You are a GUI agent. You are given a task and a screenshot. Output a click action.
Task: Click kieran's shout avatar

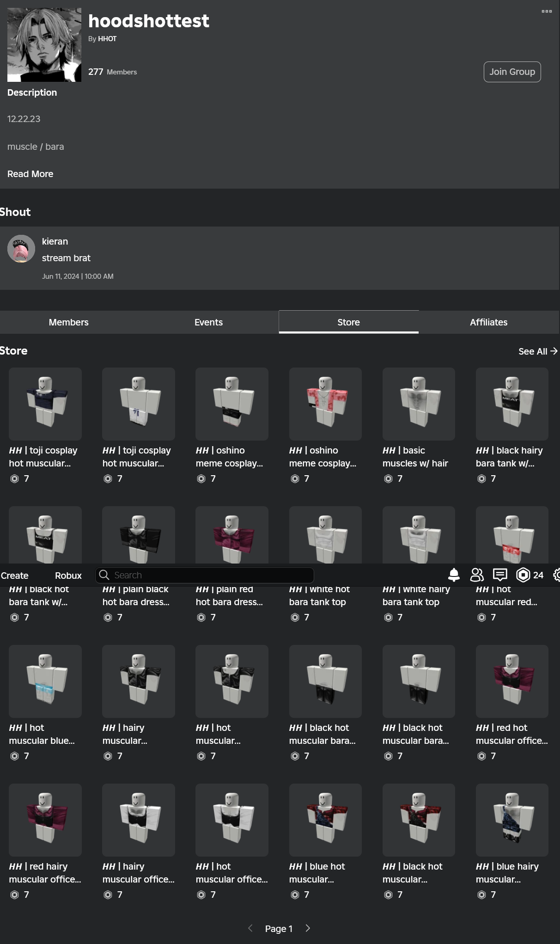tap(21, 249)
